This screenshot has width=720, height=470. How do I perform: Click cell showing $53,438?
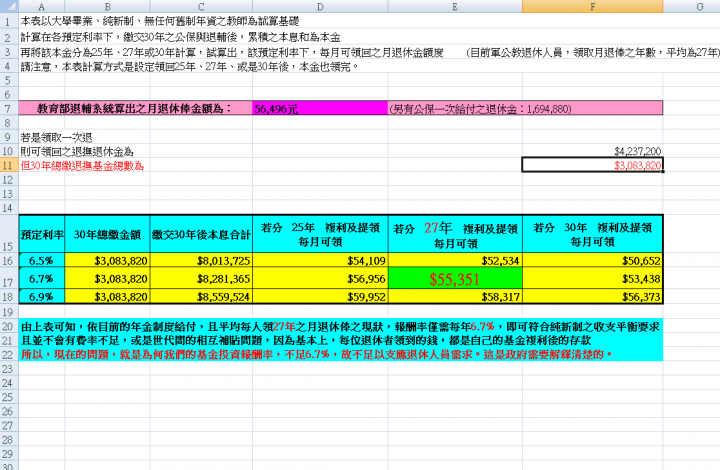click(x=592, y=279)
